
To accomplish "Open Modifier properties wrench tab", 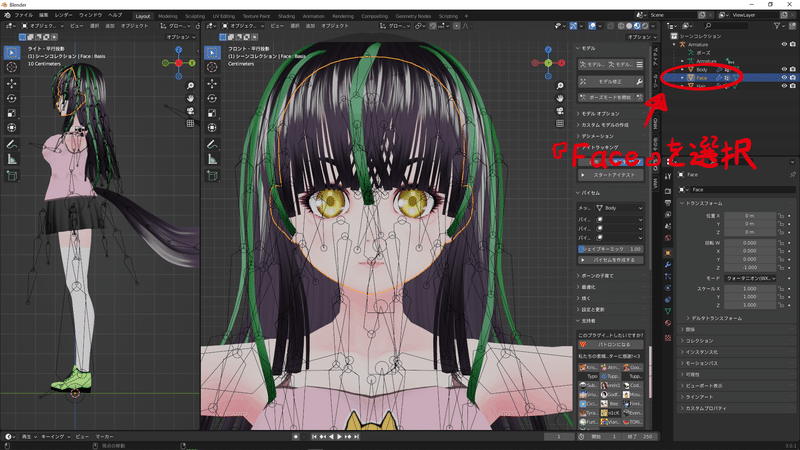I will point(668,264).
